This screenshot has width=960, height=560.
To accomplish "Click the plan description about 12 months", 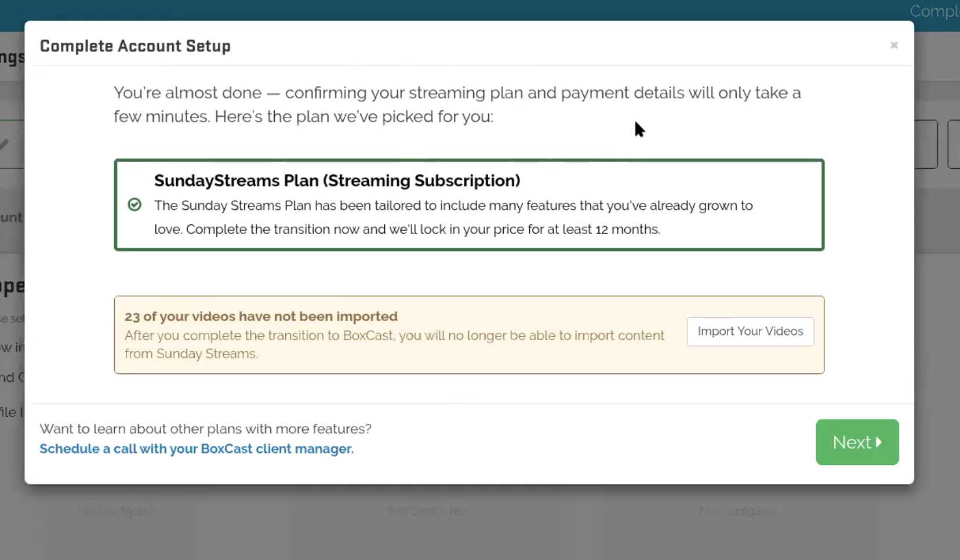I will point(452,217).
